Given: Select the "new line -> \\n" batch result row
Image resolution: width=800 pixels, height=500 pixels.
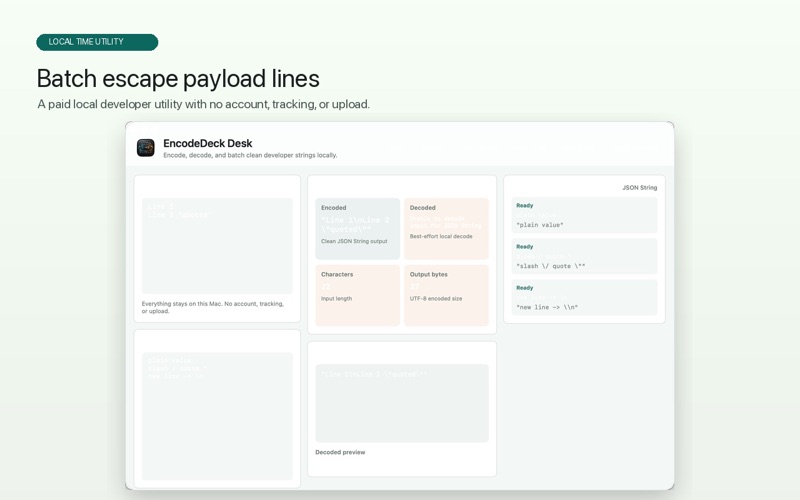Looking at the screenshot, I should click(584, 297).
